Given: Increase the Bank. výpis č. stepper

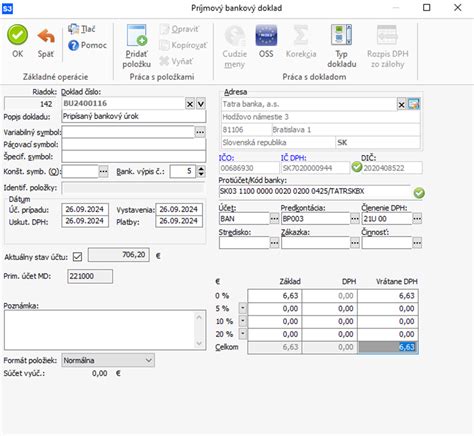Looking at the screenshot, I should (x=201, y=169).
